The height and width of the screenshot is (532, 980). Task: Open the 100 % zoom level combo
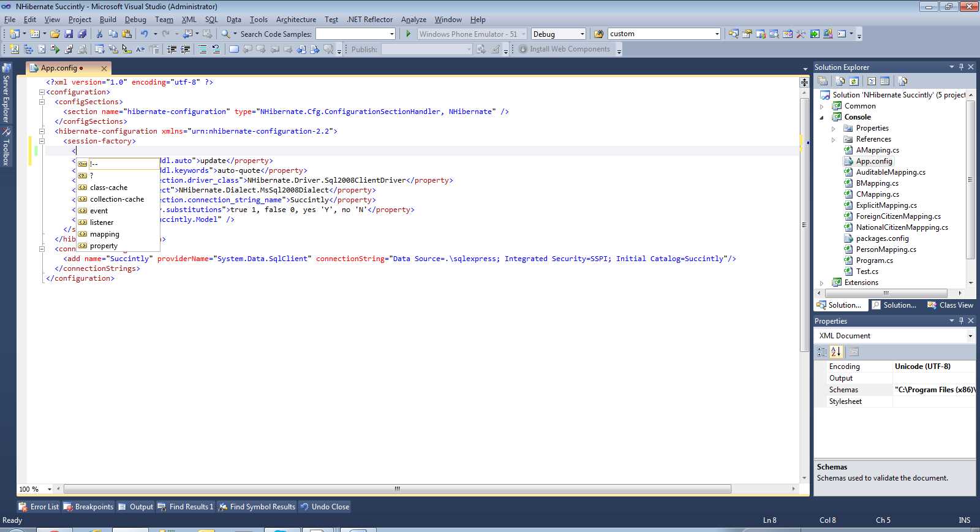coord(35,489)
